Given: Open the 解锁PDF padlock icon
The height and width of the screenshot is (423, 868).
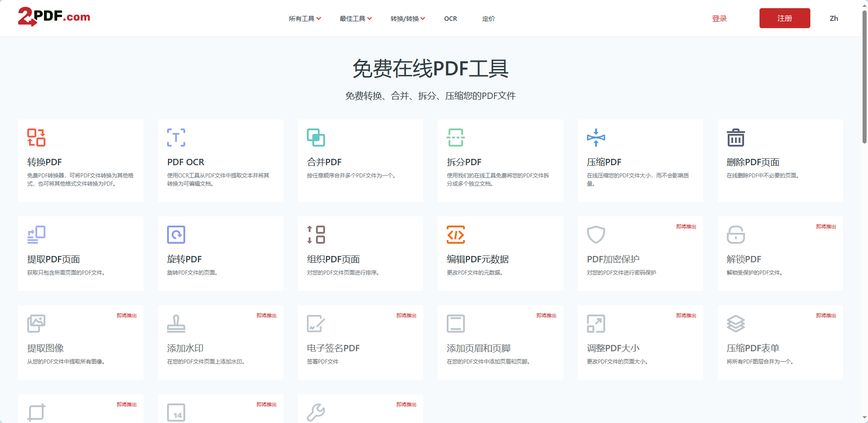Looking at the screenshot, I should [x=735, y=234].
